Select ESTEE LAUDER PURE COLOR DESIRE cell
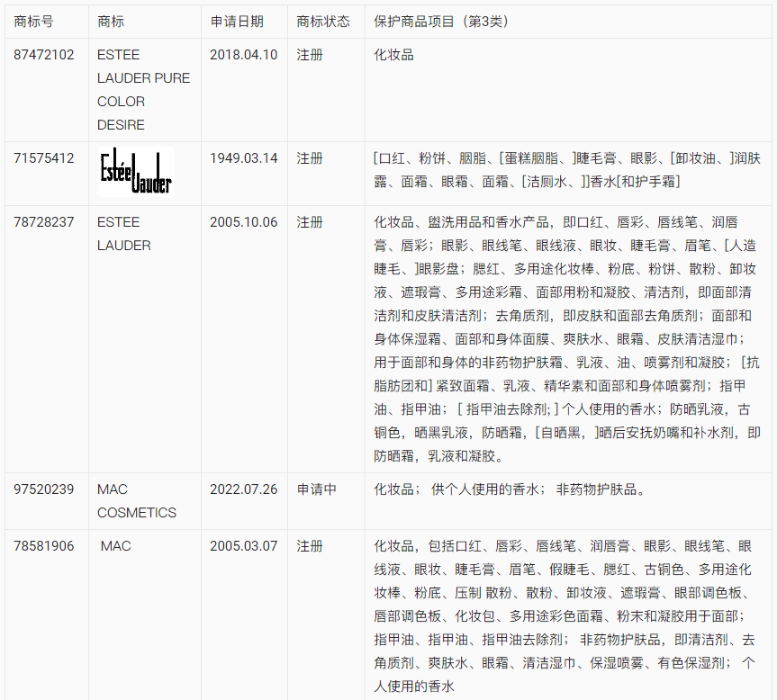 pyautogui.click(x=143, y=90)
